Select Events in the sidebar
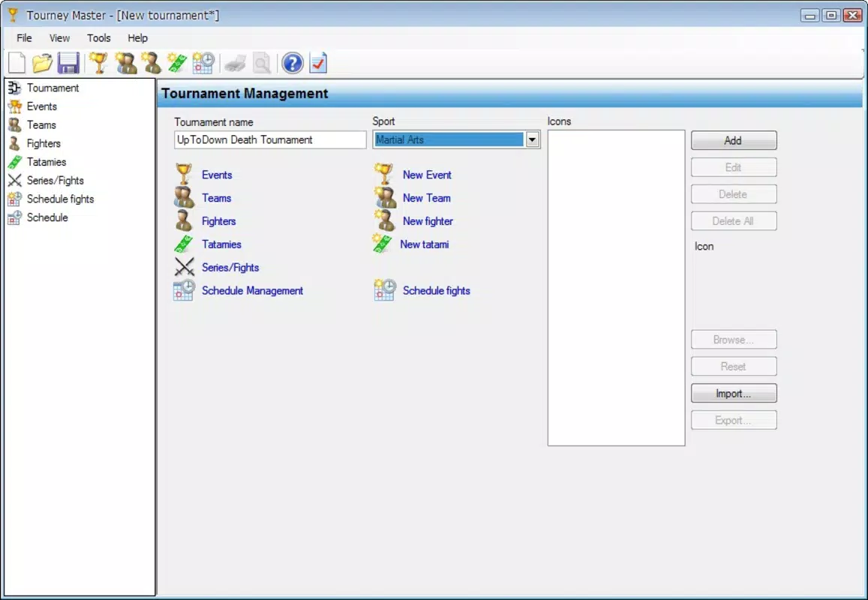 point(41,106)
